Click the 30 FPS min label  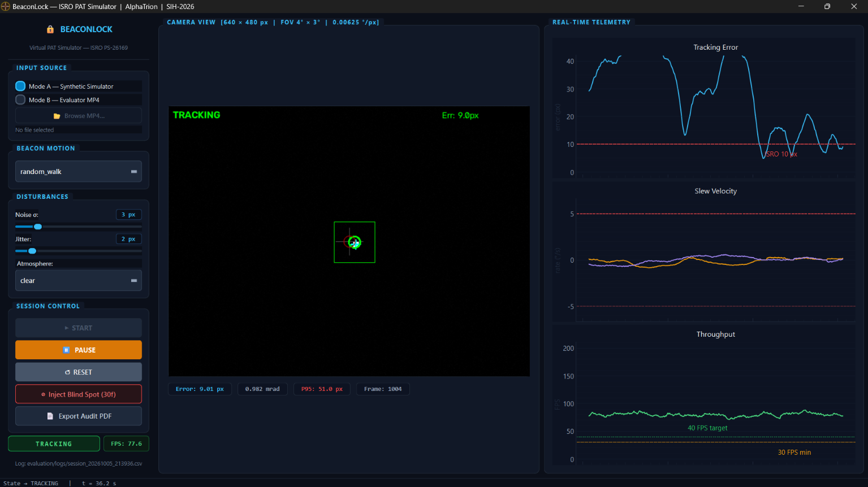[x=794, y=452]
